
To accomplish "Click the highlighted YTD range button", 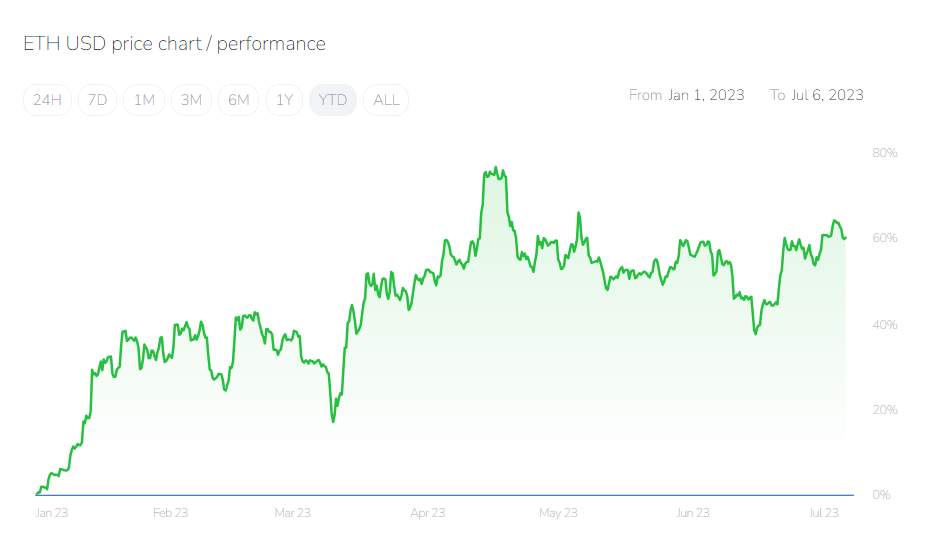I will pyautogui.click(x=333, y=100).
